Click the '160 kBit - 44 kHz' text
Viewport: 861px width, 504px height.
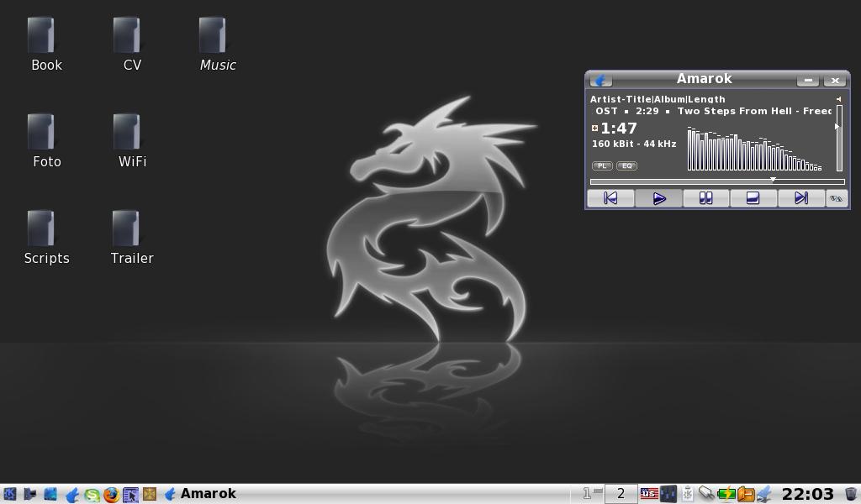click(x=634, y=144)
